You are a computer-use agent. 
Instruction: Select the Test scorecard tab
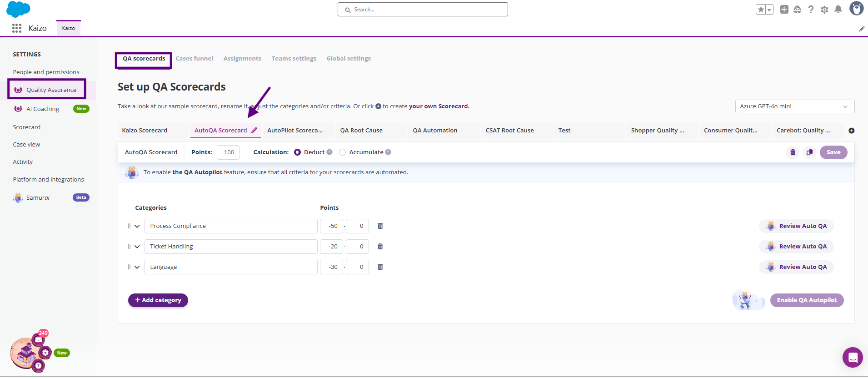(589, 131)
